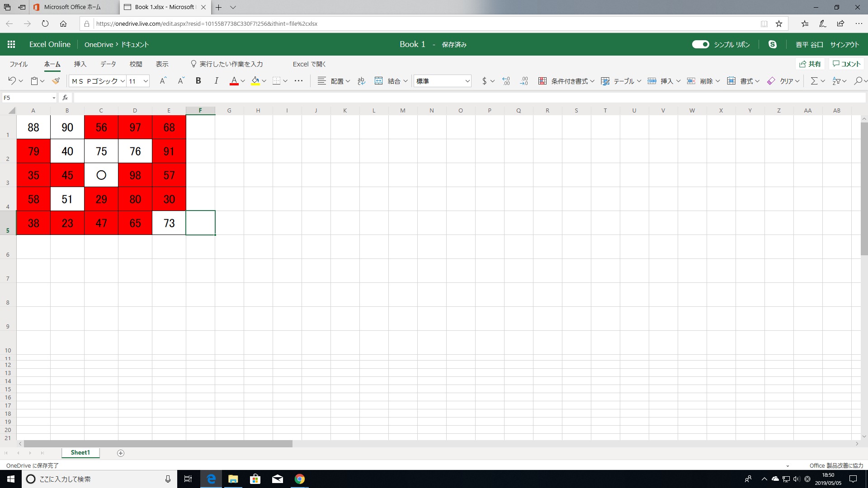The width and height of the screenshot is (868, 488).
Task: Switch to the データ ribbon tab
Action: pyautogui.click(x=108, y=64)
